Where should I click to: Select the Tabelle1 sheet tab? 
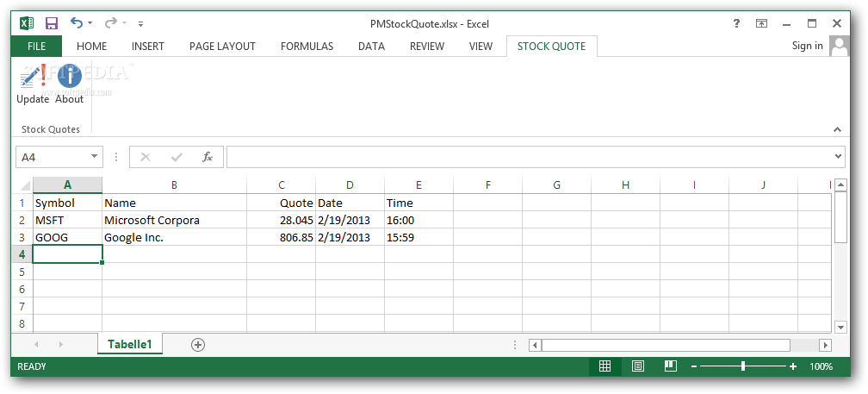click(x=130, y=345)
